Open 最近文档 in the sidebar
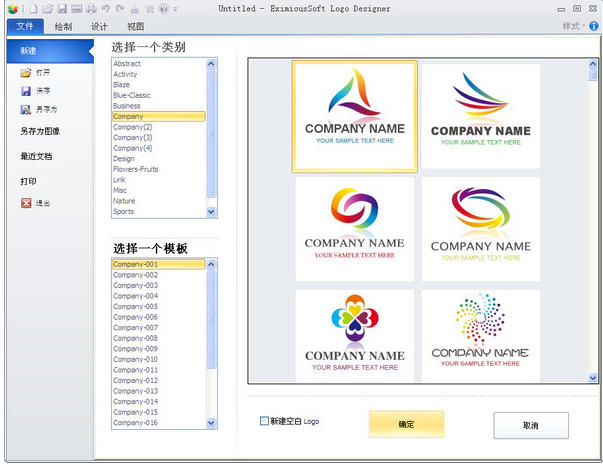The height and width of the screenshot is (465, 603). coord(36,156)
